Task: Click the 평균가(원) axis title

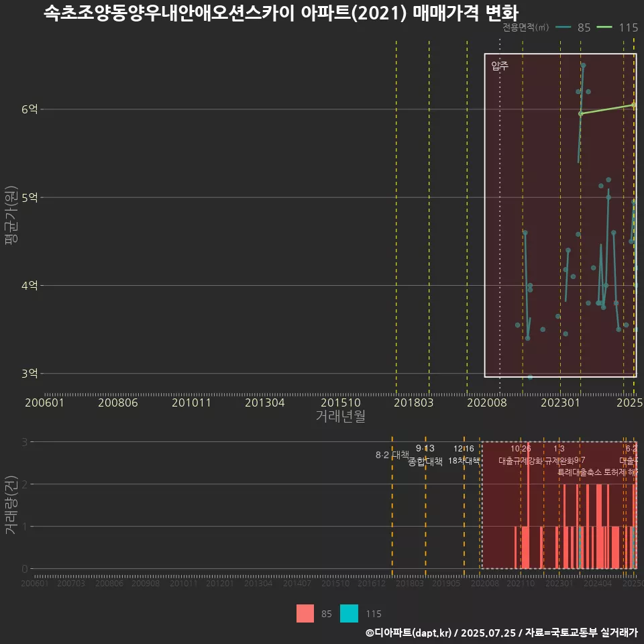Action: pos(11,215)
